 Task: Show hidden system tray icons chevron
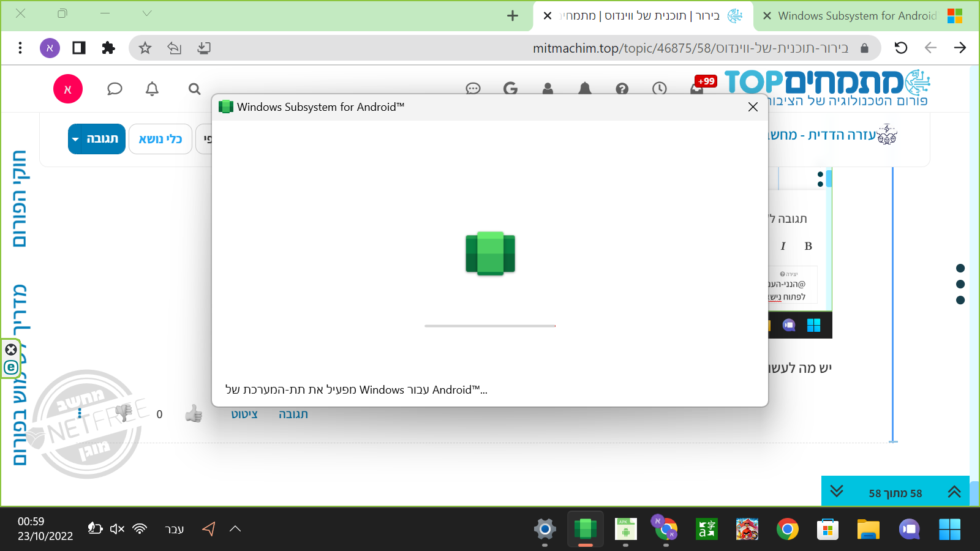[x=235, y=529]
